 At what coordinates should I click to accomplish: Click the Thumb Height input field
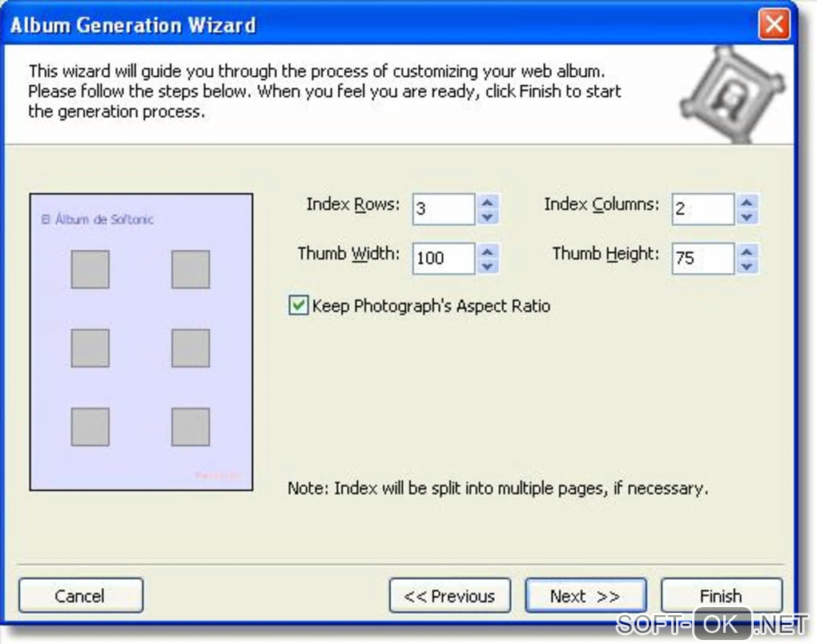click(x=703, y=259)
